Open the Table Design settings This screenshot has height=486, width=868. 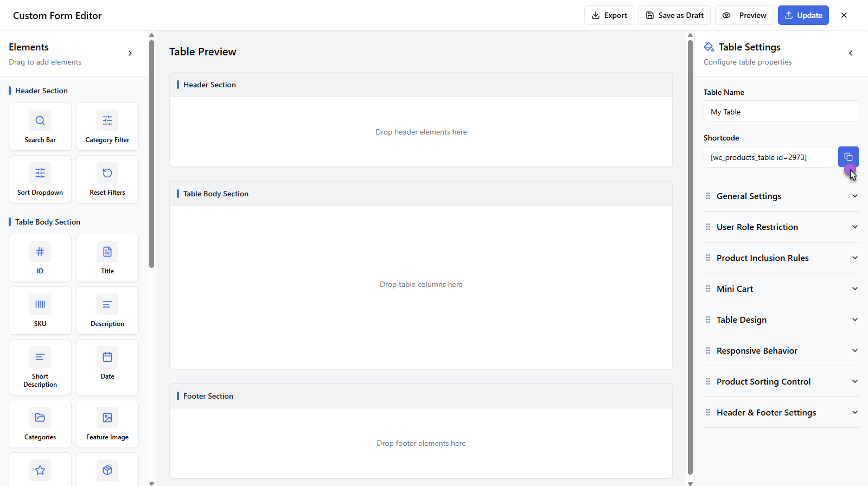pos(781,320)
